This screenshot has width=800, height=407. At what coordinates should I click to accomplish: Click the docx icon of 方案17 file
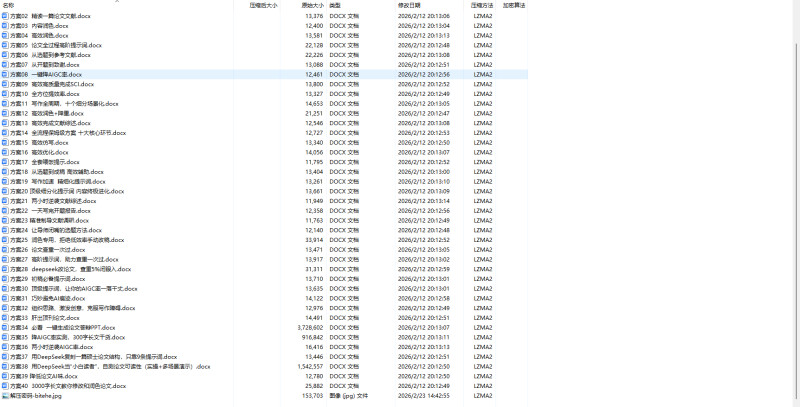point(5,162)
